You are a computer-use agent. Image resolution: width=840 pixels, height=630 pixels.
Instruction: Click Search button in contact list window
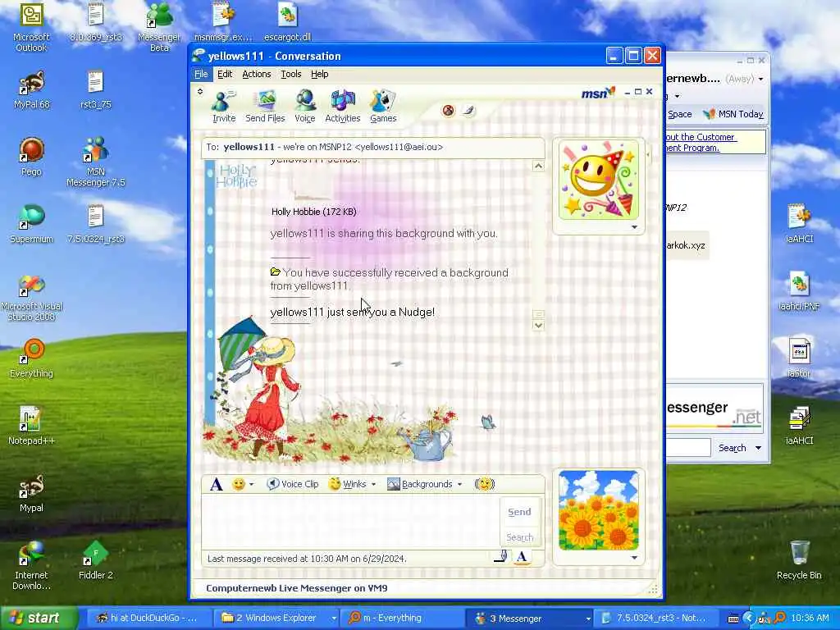732,448
